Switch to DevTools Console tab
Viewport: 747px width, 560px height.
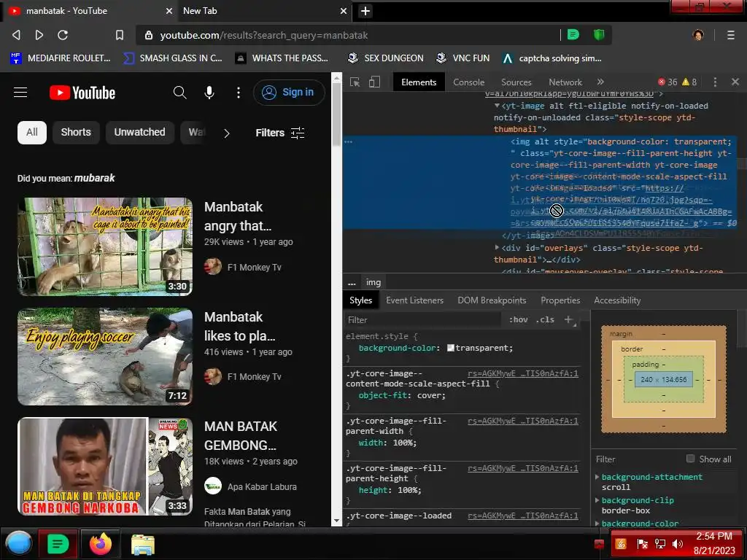468,82
